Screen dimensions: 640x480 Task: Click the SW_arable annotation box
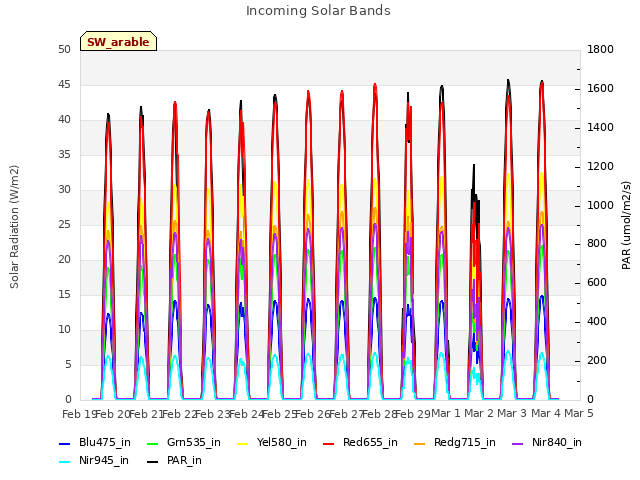click(x=118, y=41)
